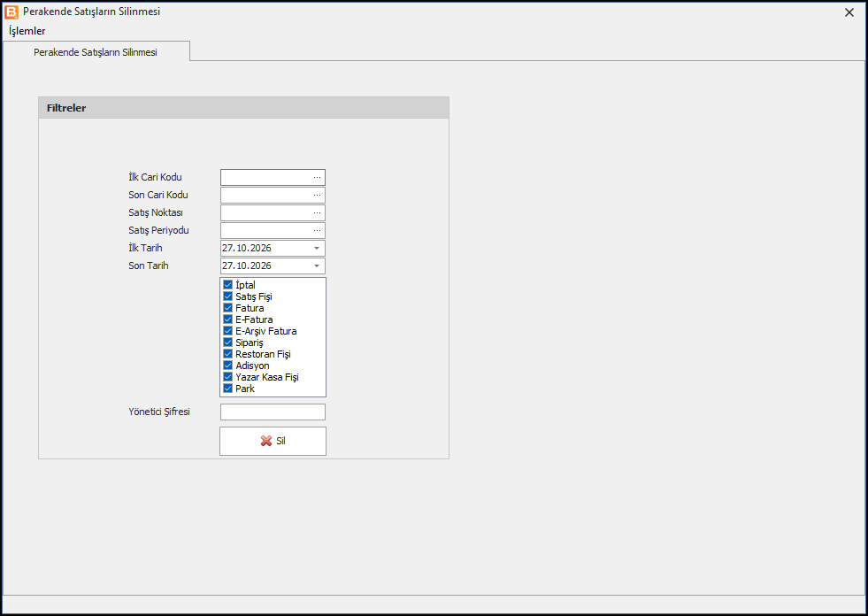This screenshot has width=868, height=616.
Task: Uncheck the Sipariş checkbox
Action: point(227,343)
